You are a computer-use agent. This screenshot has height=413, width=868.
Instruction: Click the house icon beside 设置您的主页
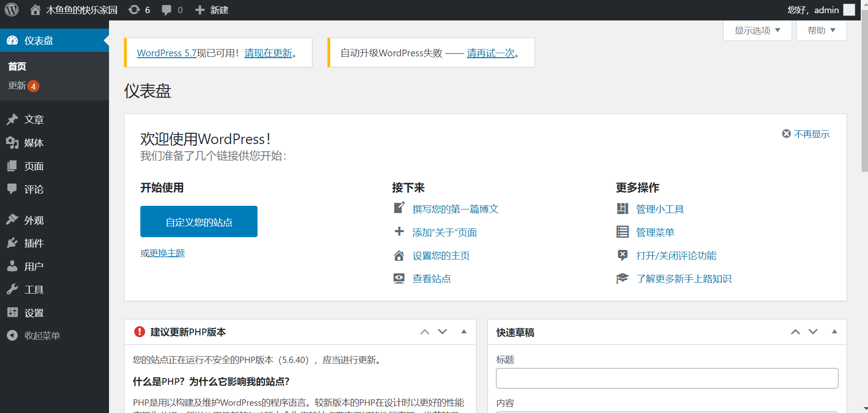[399, 255]
